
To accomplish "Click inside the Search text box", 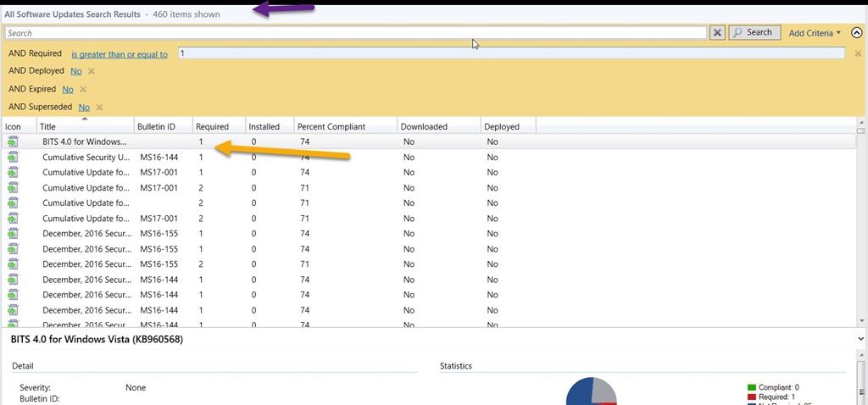I will [x=355, y=33].
